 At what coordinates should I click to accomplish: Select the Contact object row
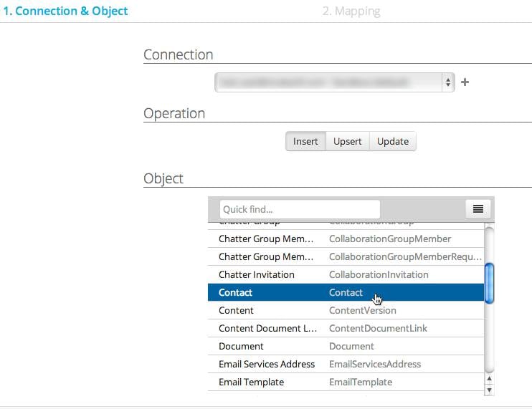pos(346,292)
